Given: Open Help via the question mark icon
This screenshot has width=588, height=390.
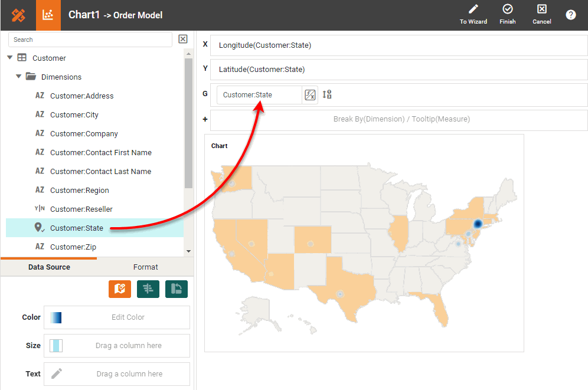Looking at the screenshot, I should (x=570, y=15).
